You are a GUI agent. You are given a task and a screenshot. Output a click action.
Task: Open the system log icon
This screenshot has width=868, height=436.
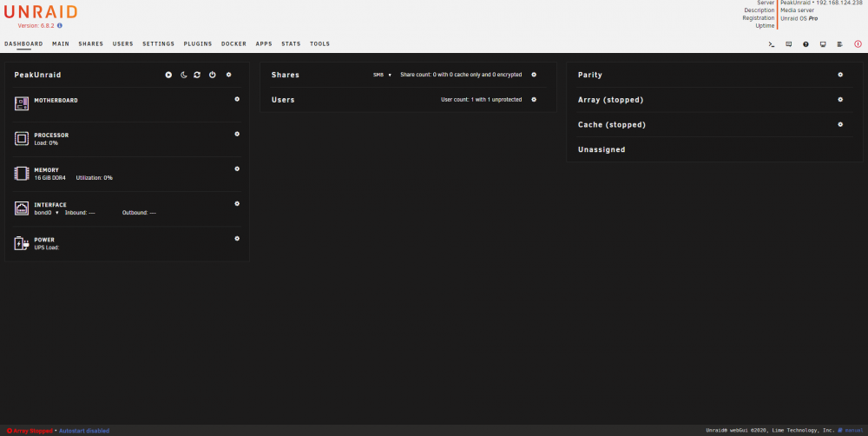point(840,44)
